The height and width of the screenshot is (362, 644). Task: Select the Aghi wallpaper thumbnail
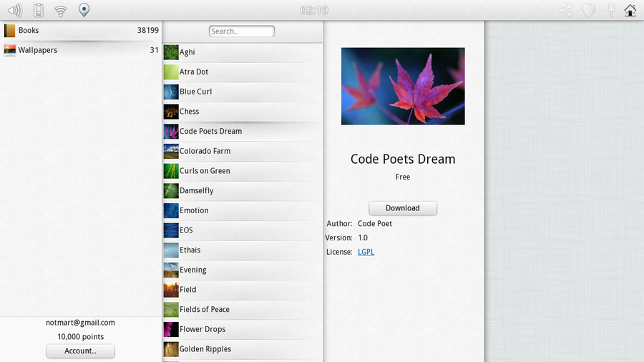click(171, 52)
